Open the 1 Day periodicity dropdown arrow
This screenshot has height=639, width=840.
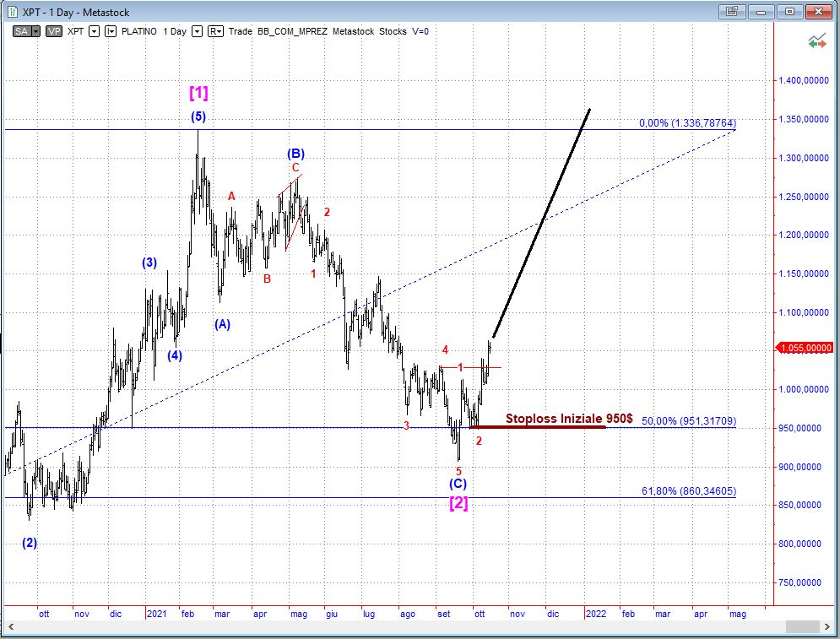pos(198,31)
